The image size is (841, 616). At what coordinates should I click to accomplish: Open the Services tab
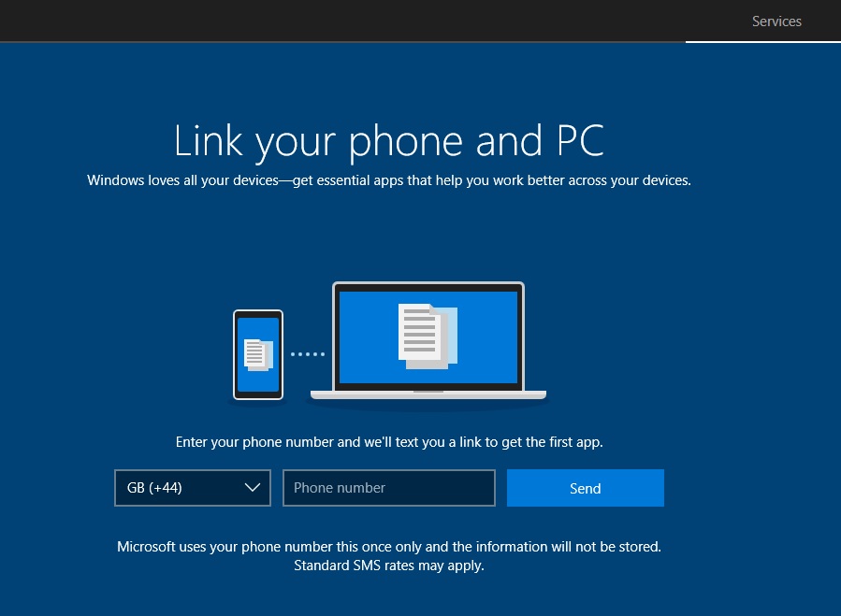coord(776,21)
